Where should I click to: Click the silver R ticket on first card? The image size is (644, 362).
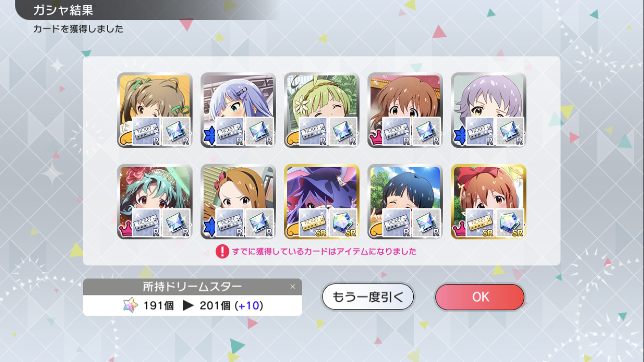(146, 131)
